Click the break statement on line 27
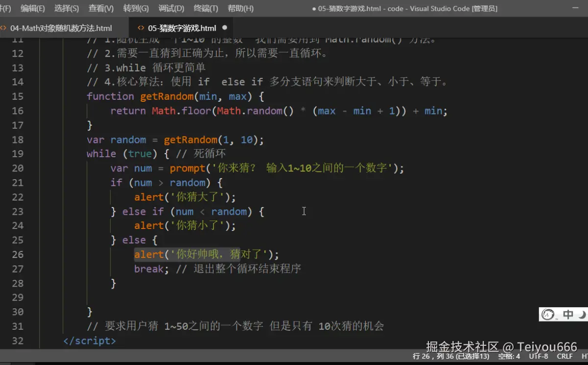The height and width of the screenshot is (365, 588). pyautogui.click(x=152, y=269)
